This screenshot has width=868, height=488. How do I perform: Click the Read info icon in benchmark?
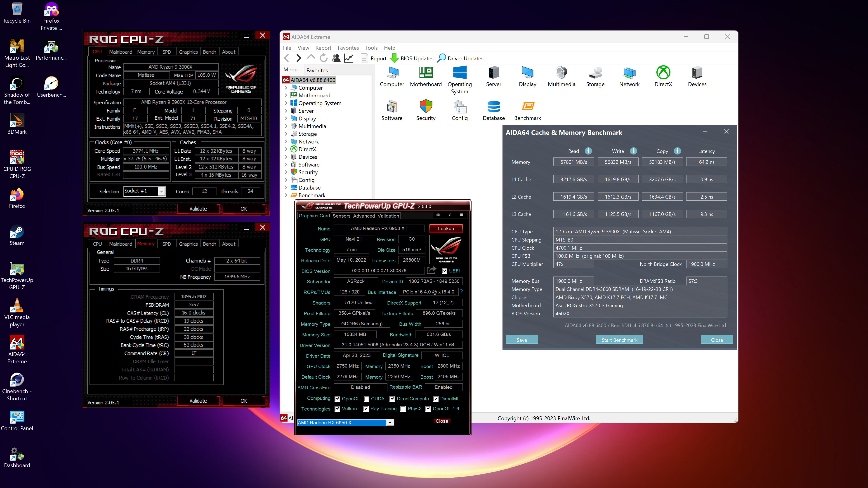(588, 151)
